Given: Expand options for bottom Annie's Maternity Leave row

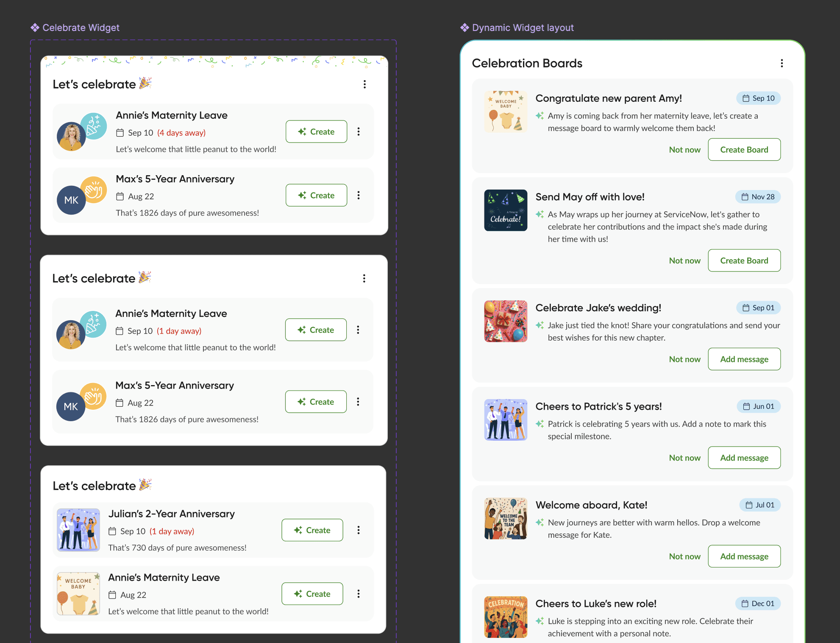Looking at the screenshot, I should (x=359, y=594).
